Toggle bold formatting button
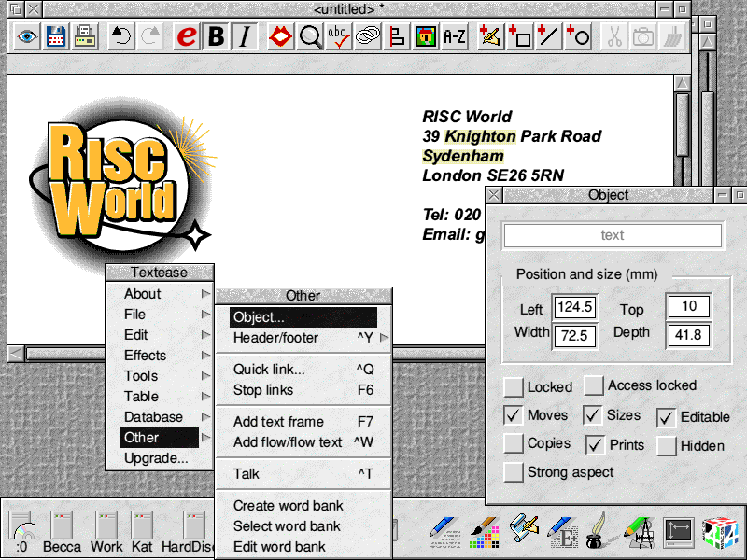 [216, 37]
